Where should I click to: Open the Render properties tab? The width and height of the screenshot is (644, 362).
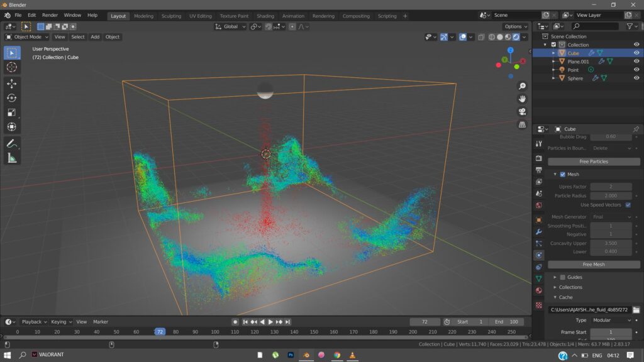click(x=539, y=158)
